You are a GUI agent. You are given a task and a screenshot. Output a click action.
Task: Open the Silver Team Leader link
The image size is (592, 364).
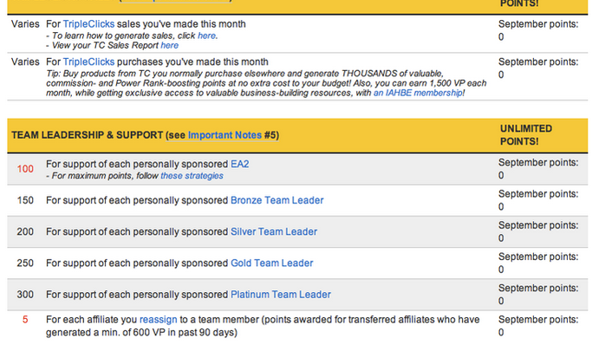click(x=274, y=232)
